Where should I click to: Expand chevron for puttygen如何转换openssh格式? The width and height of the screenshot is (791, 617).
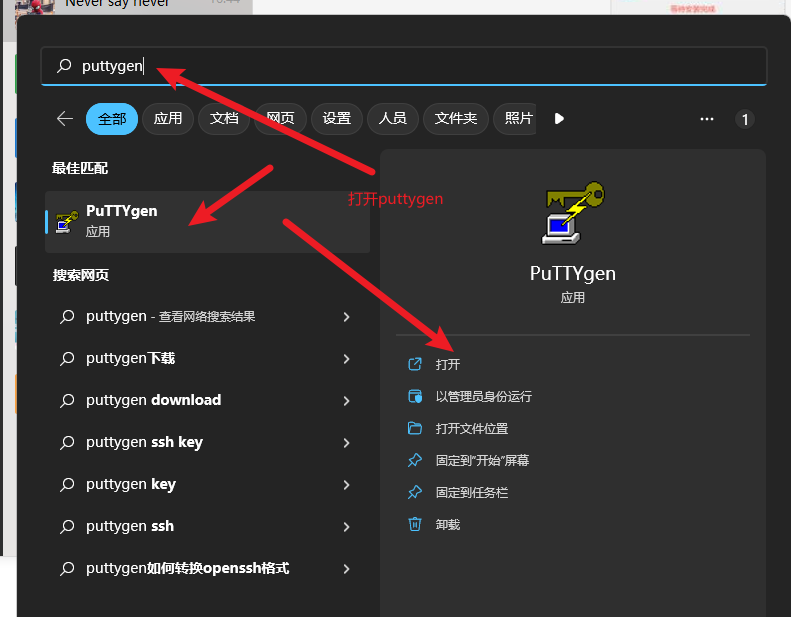point(347,569)
